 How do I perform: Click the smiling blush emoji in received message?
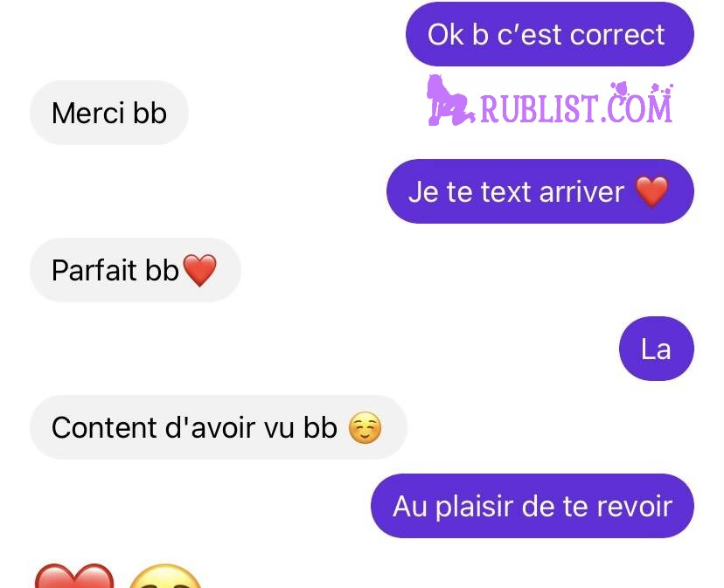click(365, 427)
